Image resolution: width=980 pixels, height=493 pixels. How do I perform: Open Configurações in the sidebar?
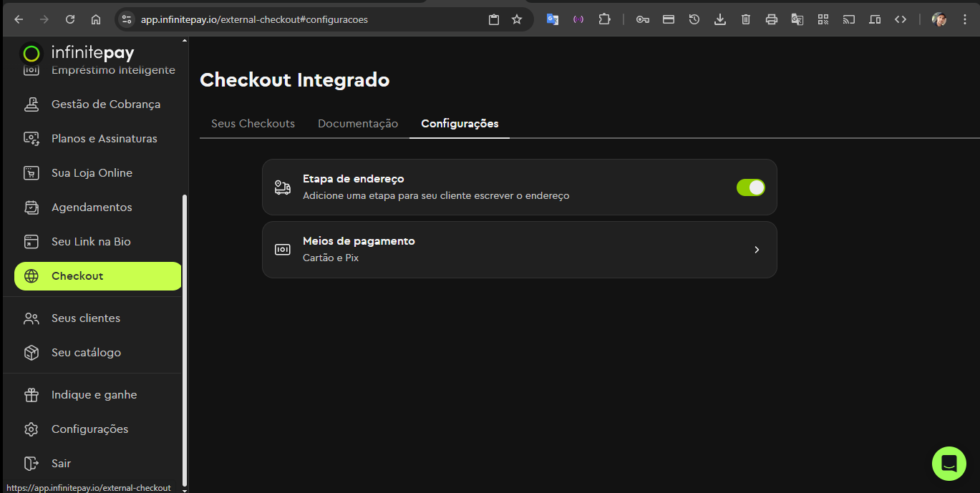click(x=89, y=429)
